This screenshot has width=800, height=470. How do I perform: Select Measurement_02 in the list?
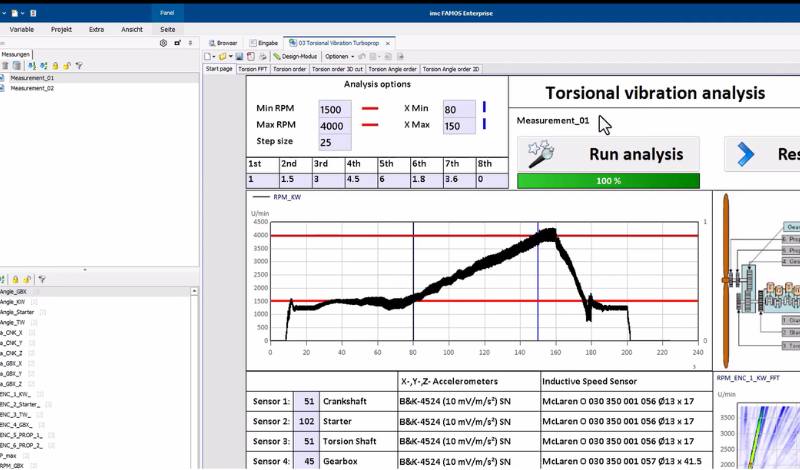[x=32, y=88]
